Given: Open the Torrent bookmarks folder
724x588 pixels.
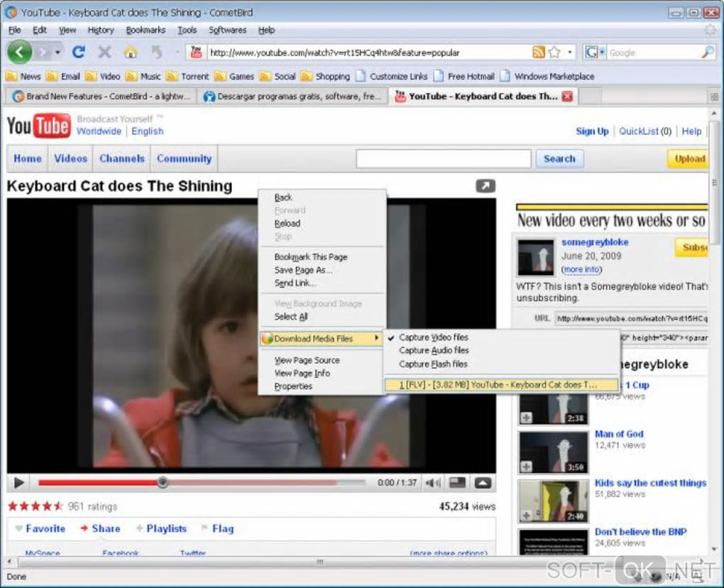Looking at the screenshot, I should (187, 76).
